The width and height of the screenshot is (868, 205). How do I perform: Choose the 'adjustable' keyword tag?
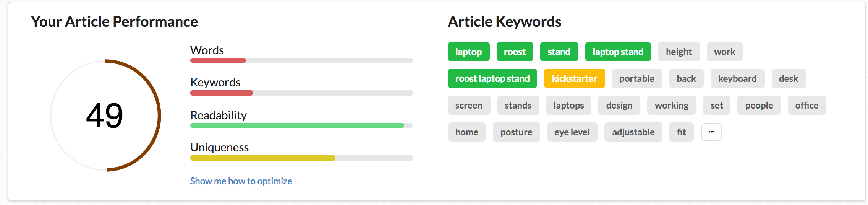point(633,132)
